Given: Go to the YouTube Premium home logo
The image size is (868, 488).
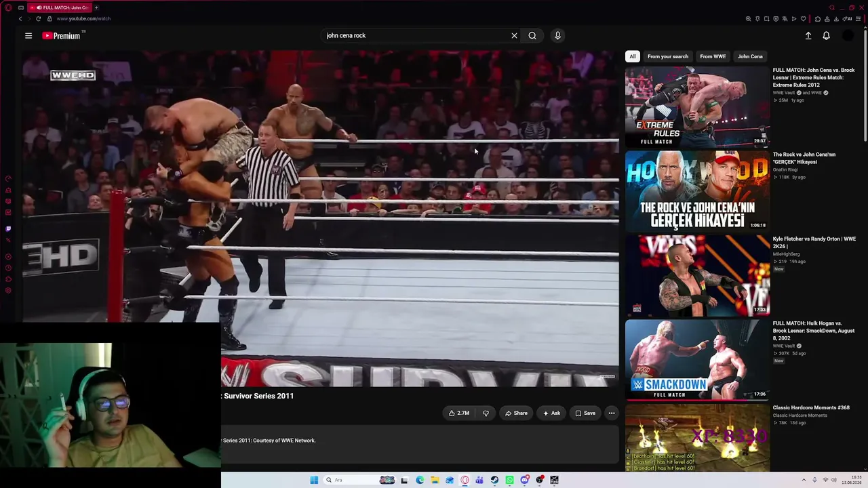Looking at the screenshot, I should pyautogui.click(x=61, y=36).
